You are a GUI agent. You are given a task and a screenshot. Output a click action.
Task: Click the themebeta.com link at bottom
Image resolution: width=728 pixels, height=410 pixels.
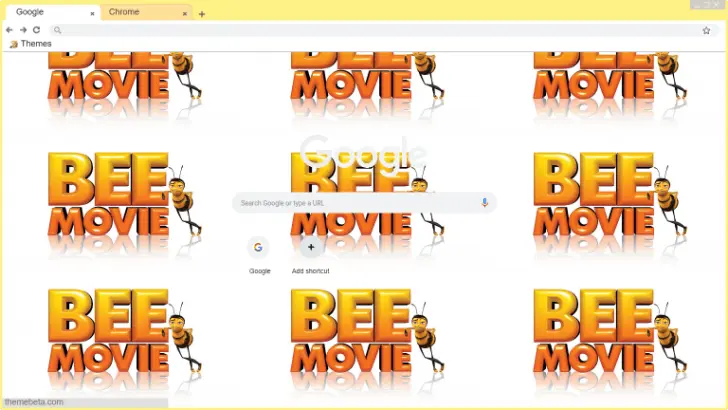click(x=34, y=402)
